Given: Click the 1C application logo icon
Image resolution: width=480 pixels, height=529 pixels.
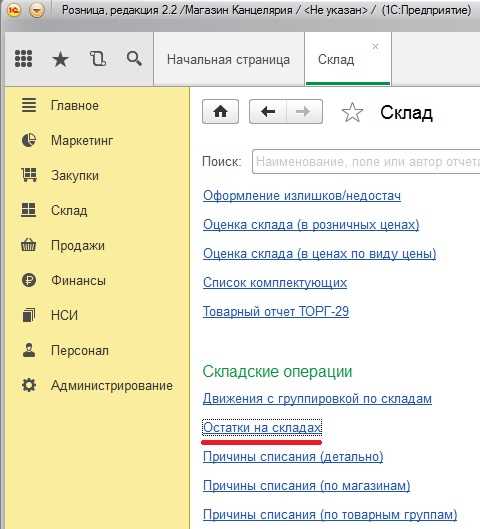Looking at the screenshot, I should (14, 10).
